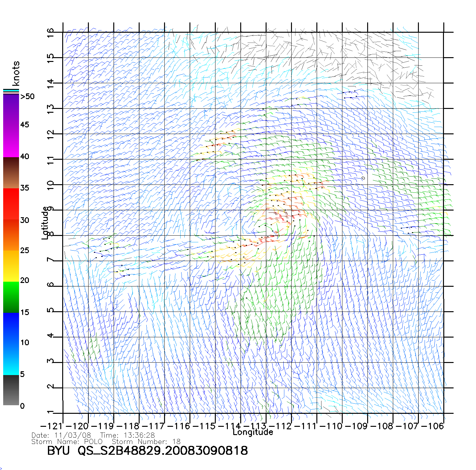
Task: Click the "Longitude" axis title
Action: [x=253, y=432]
